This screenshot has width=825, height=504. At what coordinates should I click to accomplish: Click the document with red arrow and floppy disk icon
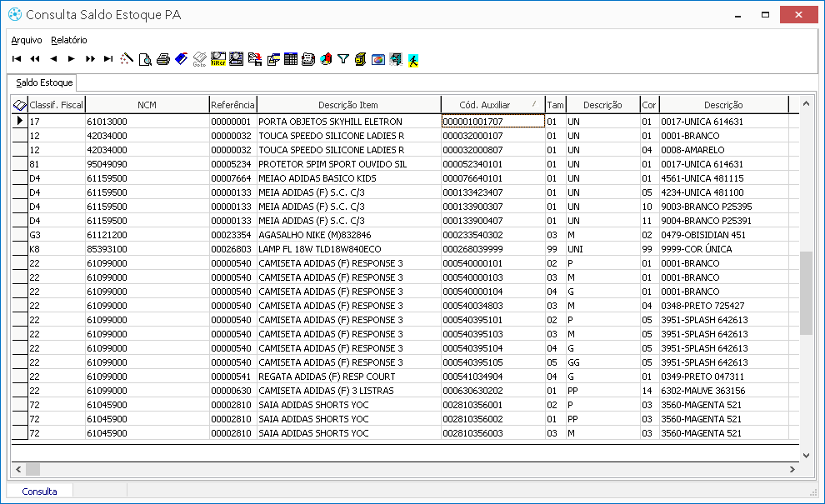(255, 59)
